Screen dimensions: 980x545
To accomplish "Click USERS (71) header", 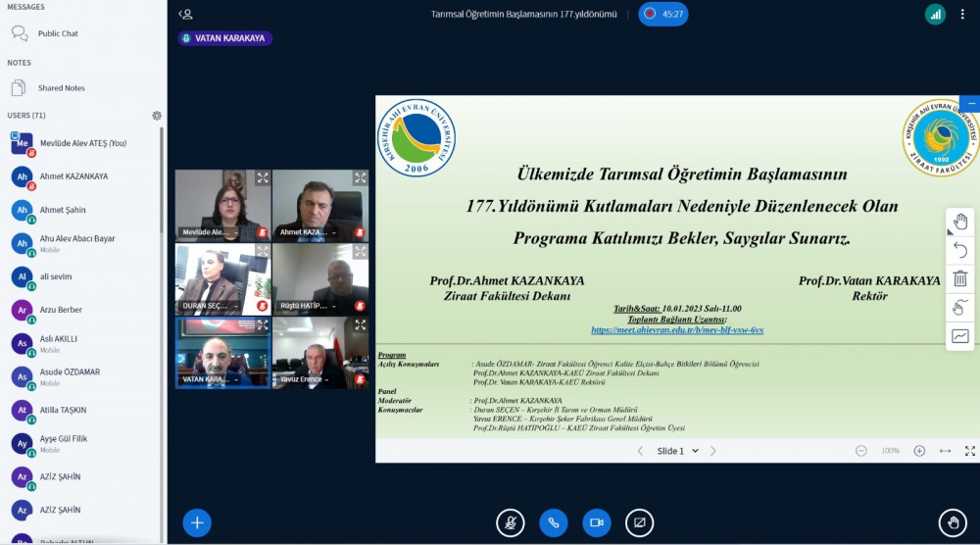I will tap(26, 116).
